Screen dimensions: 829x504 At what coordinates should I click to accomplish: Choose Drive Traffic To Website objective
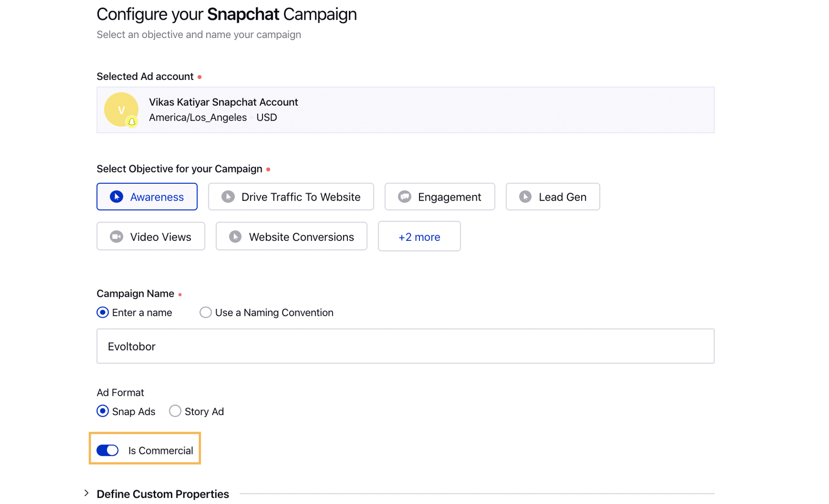291,197
